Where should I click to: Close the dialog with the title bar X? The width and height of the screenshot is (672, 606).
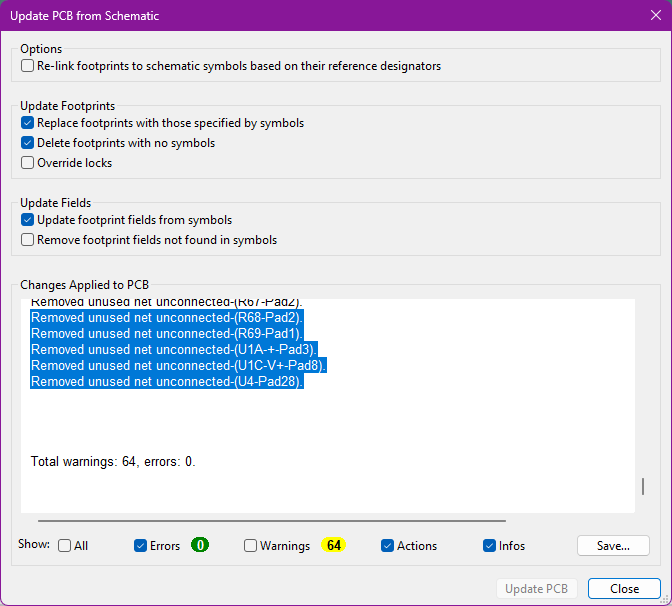coord(656,15)
